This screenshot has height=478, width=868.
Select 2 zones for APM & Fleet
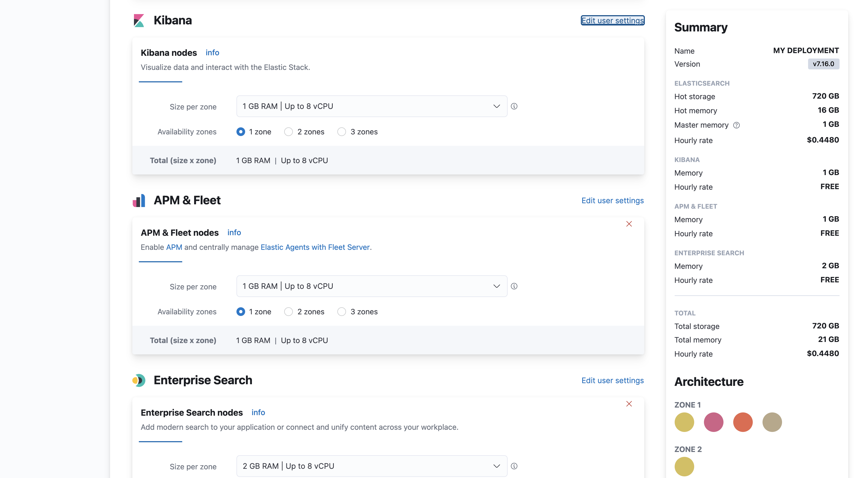[289, 312]
